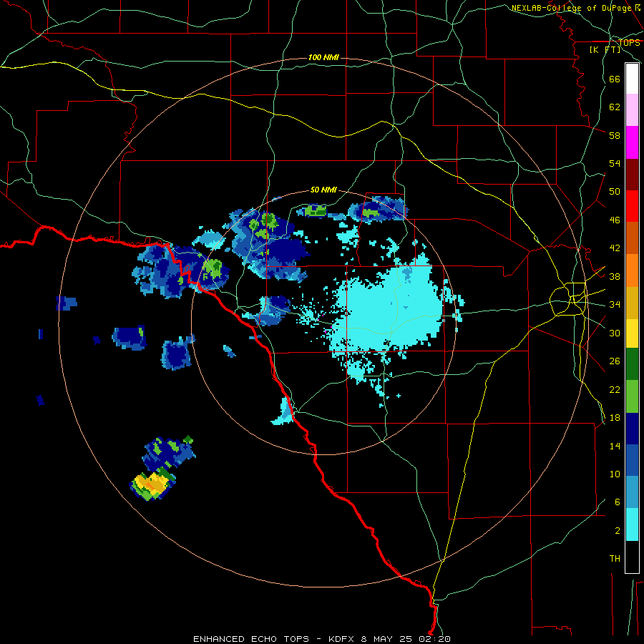Click the navy 22 legend swatch

632,429
